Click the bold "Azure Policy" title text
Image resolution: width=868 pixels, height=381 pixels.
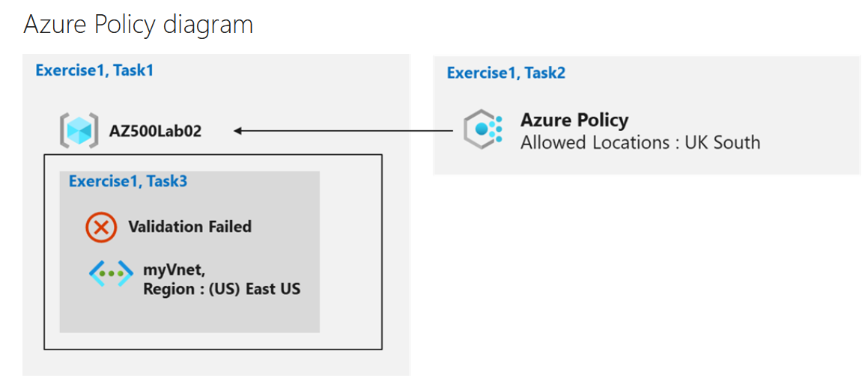click(x=574, y=120)
